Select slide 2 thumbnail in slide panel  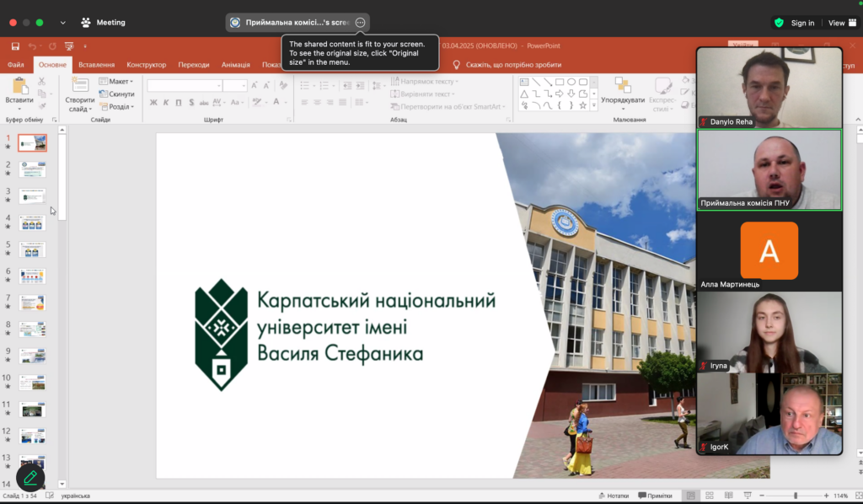point(33,169)
